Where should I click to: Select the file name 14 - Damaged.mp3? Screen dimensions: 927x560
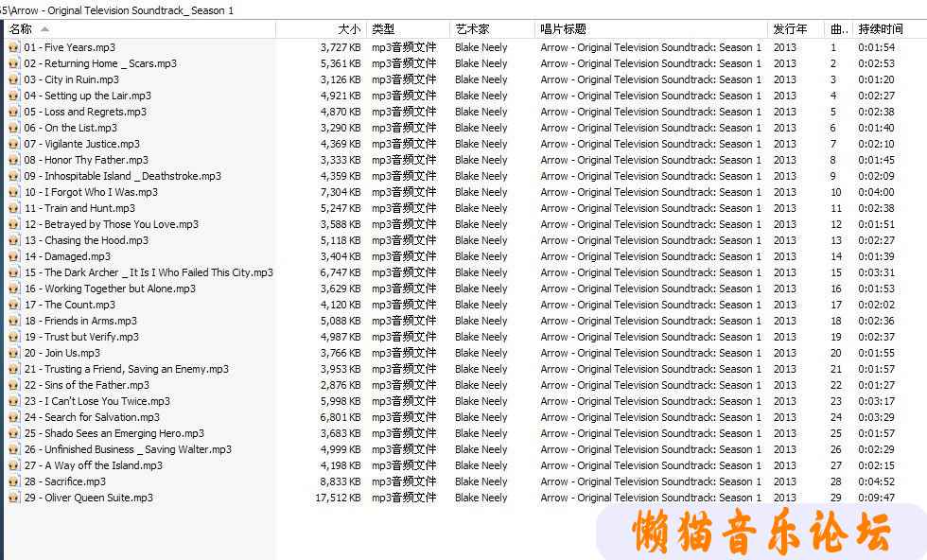[67, 256]
